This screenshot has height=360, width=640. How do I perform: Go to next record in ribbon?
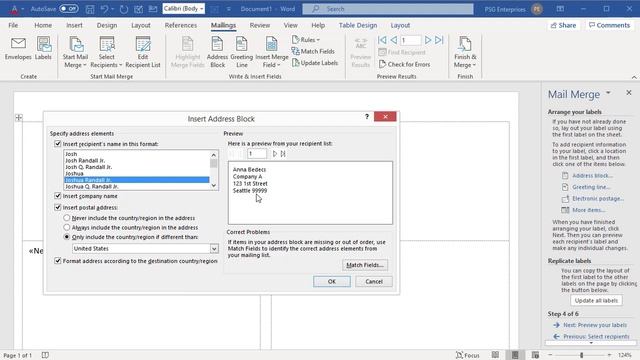pos(428,40)
